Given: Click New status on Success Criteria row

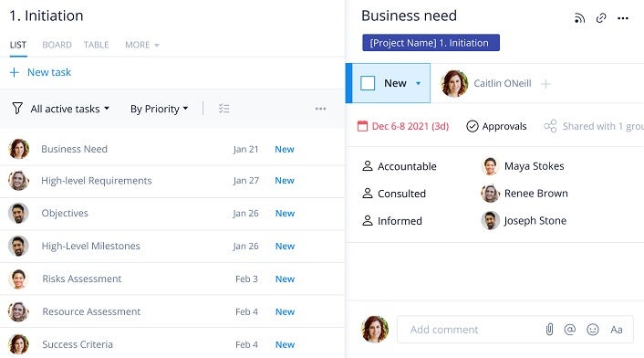Looking at the screenshot, I should [285, 344].
